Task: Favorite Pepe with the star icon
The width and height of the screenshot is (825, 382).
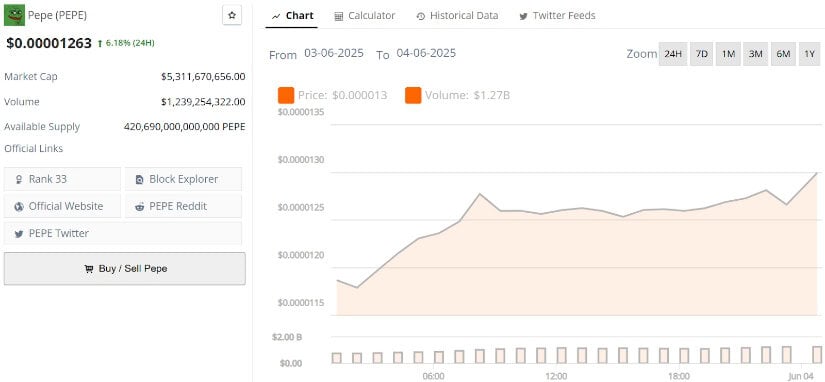Action: 232,16
